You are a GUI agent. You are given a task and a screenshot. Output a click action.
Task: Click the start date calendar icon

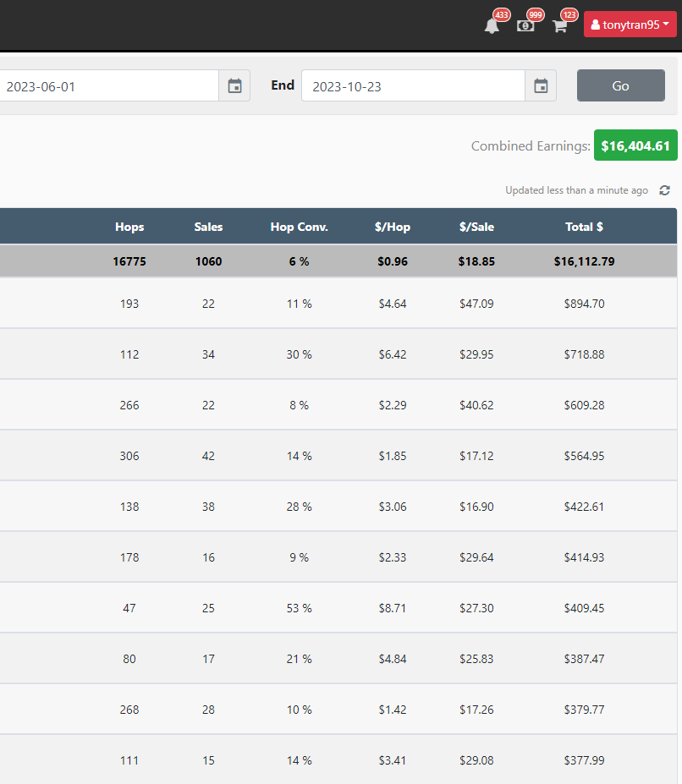[234, 86]
